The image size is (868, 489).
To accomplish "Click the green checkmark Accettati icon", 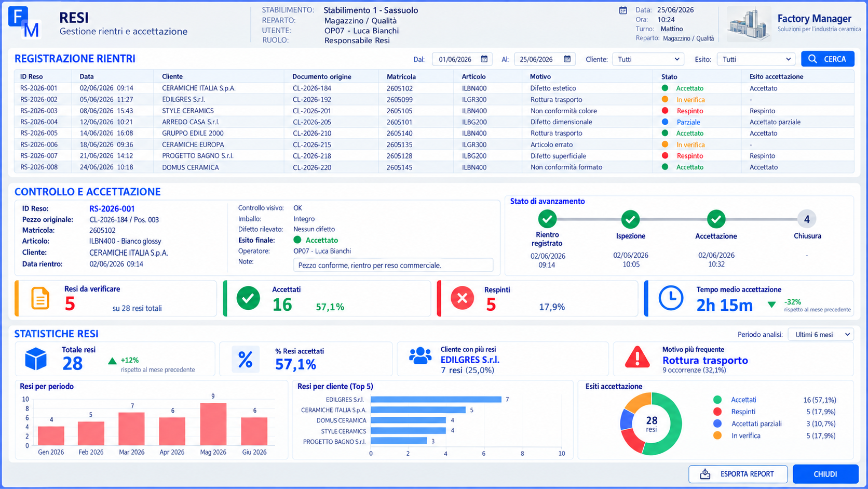I will [248, 298].
